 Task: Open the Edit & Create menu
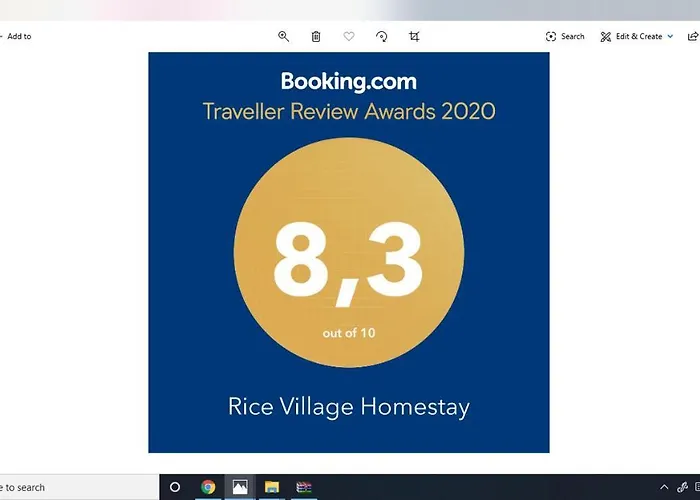637,37
